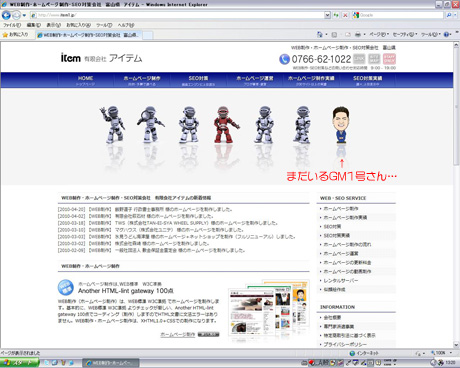Click 会社概要 under INFORMATION
The image size is (460, 368).
click(332, 317)
